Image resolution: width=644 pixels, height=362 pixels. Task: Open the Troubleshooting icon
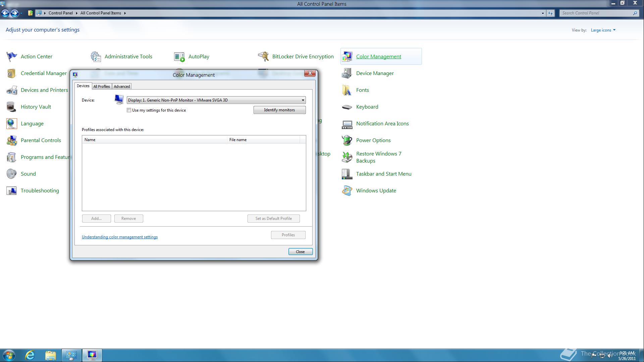pyautogui.click(x=11, y=191)
